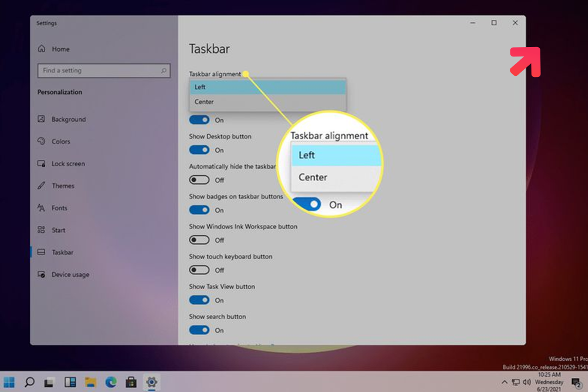The height and width of the screenshot is (392, 588).
Task: Open Task View from taskbar
Action: click(x=49, y=382)
